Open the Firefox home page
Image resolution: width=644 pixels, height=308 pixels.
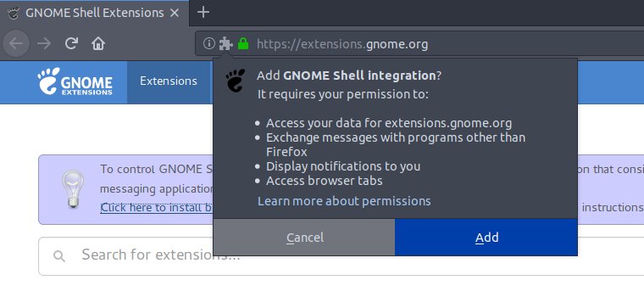tap(98, 43)
